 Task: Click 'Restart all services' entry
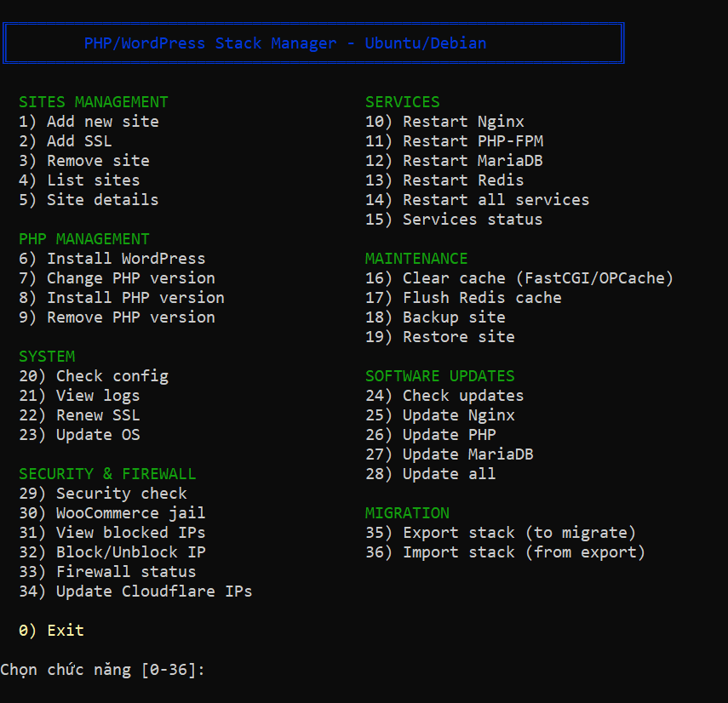point(478,200)
